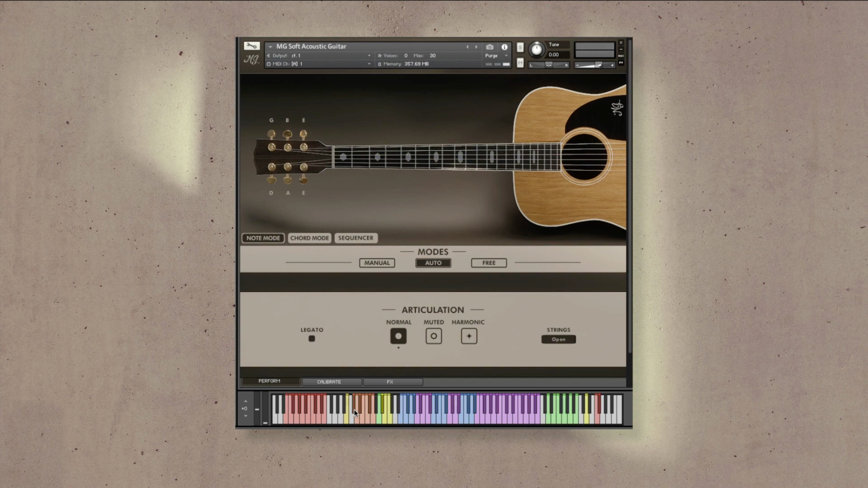868x488 pixels.
Task: Open the PERFORM panel tab
Action: pos(269,381)
